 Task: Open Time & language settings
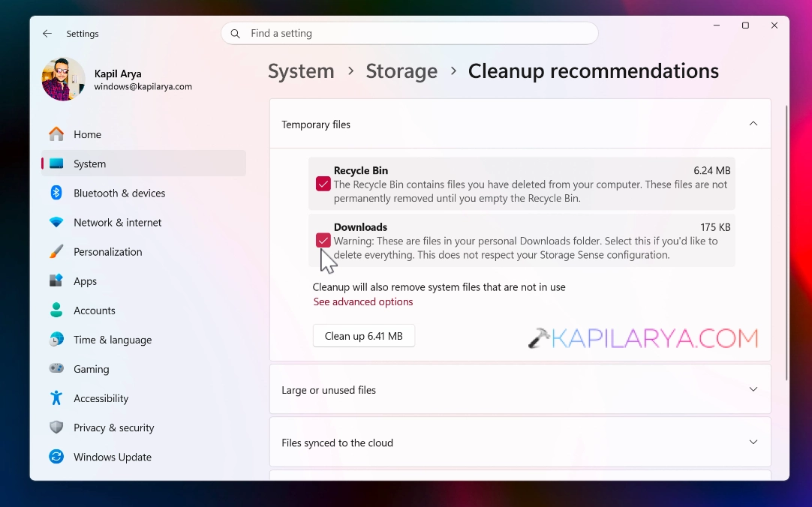pos(143,340)
